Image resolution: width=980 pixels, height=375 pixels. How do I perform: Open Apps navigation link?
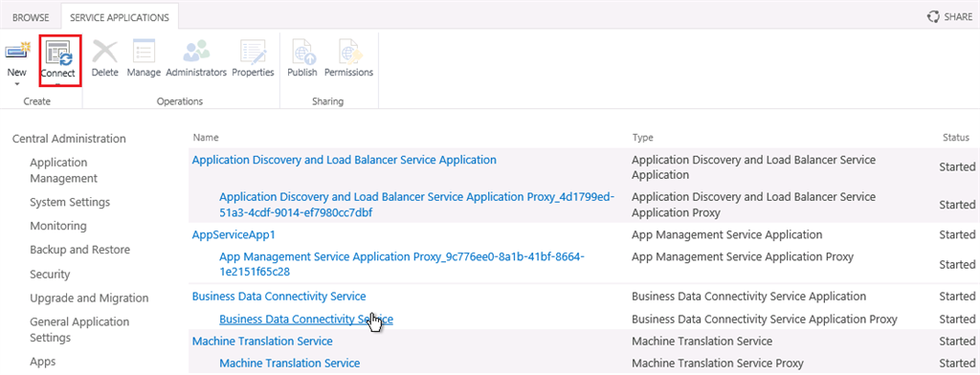[x=42, y=362]
